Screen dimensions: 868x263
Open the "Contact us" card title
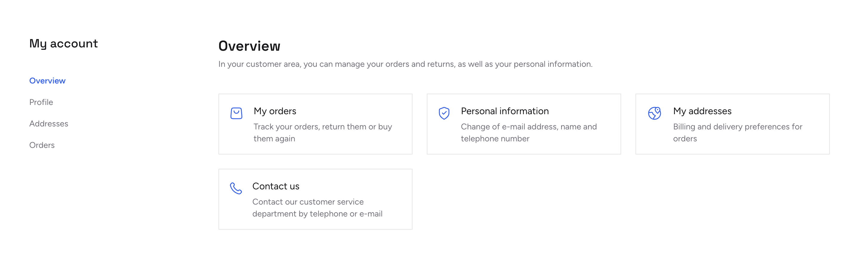276,186
